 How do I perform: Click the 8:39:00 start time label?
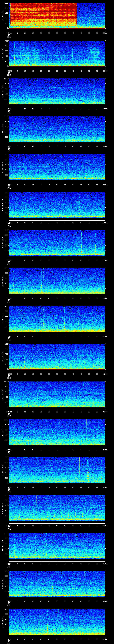coord(9,336)
